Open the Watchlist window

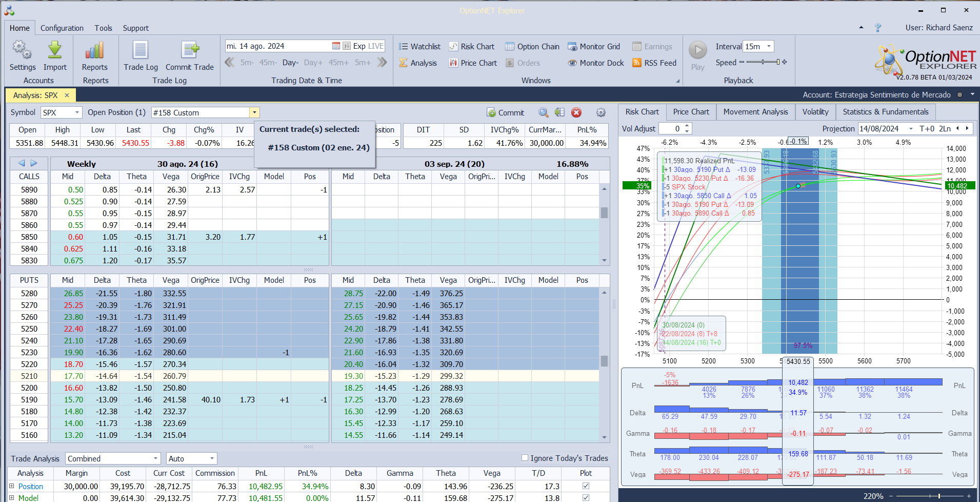pyautogui.click(x=420, y=47)
